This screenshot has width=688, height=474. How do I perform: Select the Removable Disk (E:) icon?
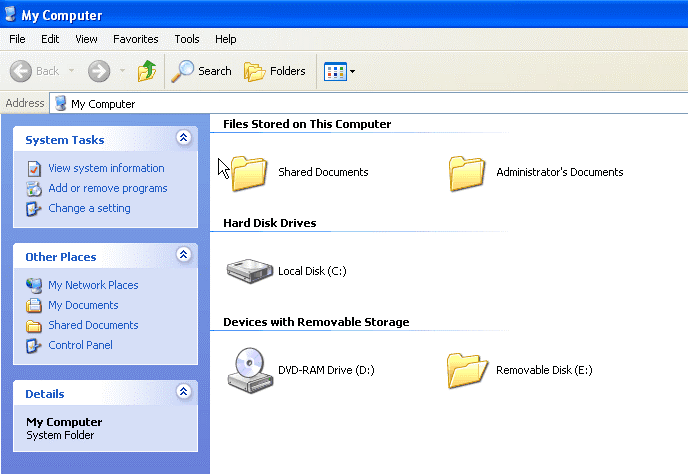467,370
